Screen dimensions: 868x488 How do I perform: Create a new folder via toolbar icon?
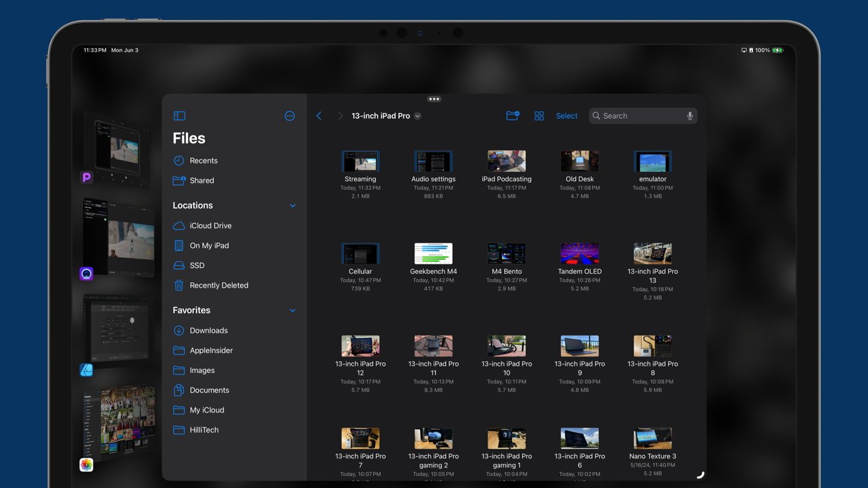[x=513, y=116]
